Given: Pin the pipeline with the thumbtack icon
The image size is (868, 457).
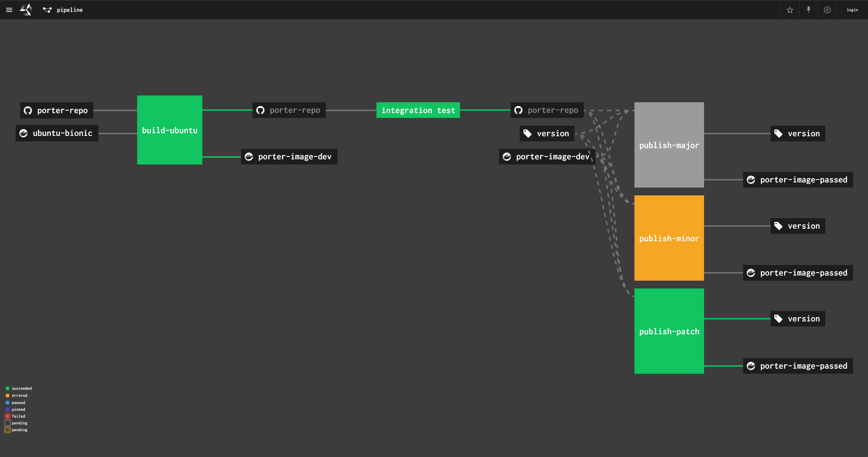Looking at the screenshot, I should click(x=809, y=10).
